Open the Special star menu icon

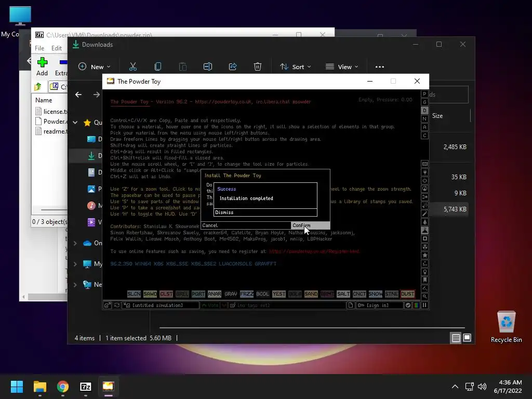[424, 255]
